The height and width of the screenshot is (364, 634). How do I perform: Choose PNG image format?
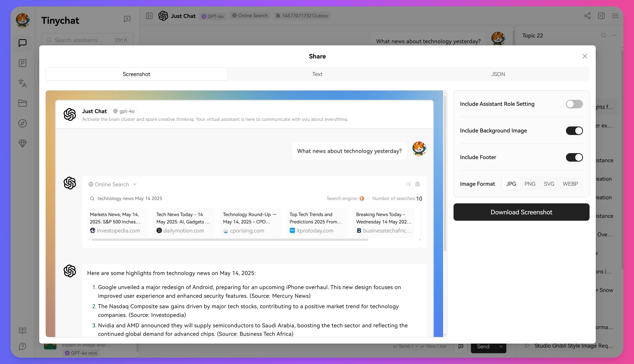[x=530, y=184]
